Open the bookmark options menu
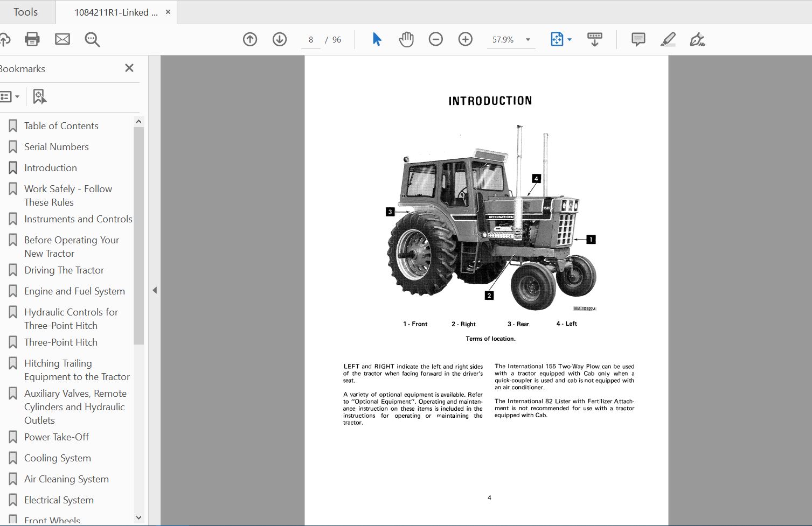The width and height of the screenshot is (812, 526). (x=11, y=96)
